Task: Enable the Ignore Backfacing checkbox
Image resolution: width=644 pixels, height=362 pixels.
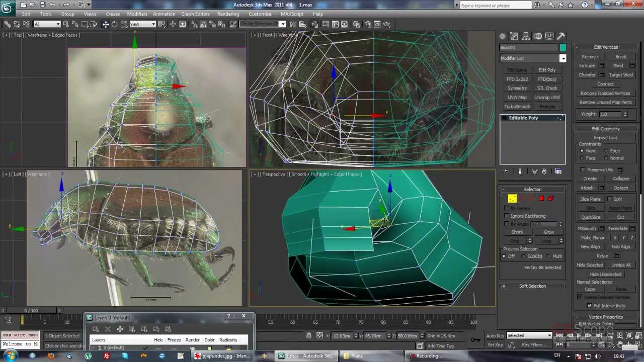Action: 507,216
